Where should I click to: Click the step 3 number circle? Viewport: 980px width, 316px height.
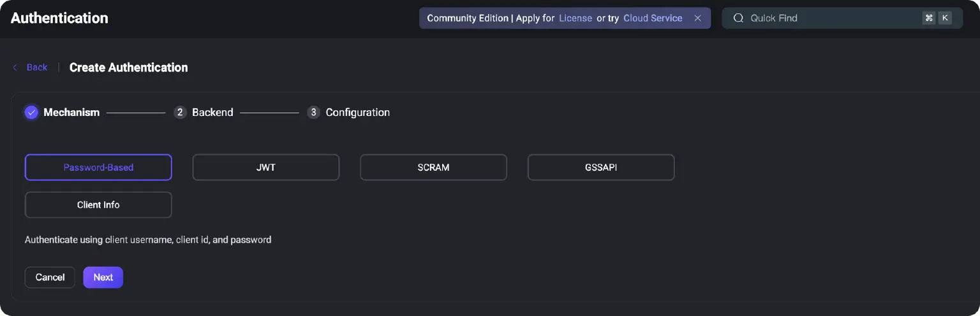coord(313,113)
